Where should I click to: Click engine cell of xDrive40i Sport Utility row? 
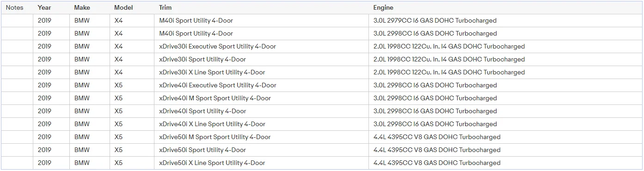[x=505, y=111]
